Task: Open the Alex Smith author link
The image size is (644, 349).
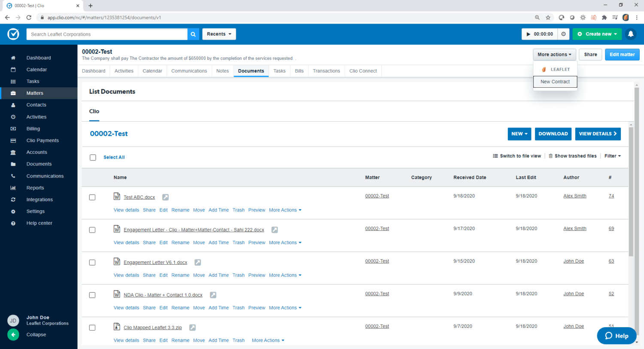Action: [574, 196]
